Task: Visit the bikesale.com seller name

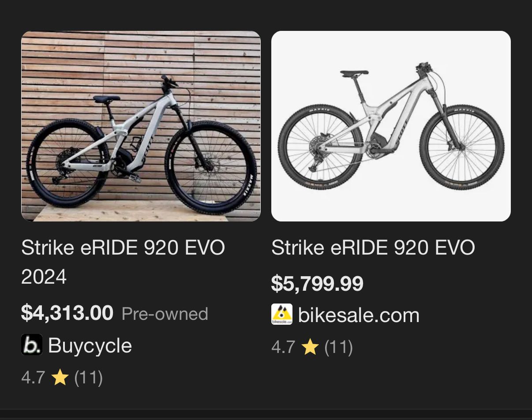Action: [359, 315]
